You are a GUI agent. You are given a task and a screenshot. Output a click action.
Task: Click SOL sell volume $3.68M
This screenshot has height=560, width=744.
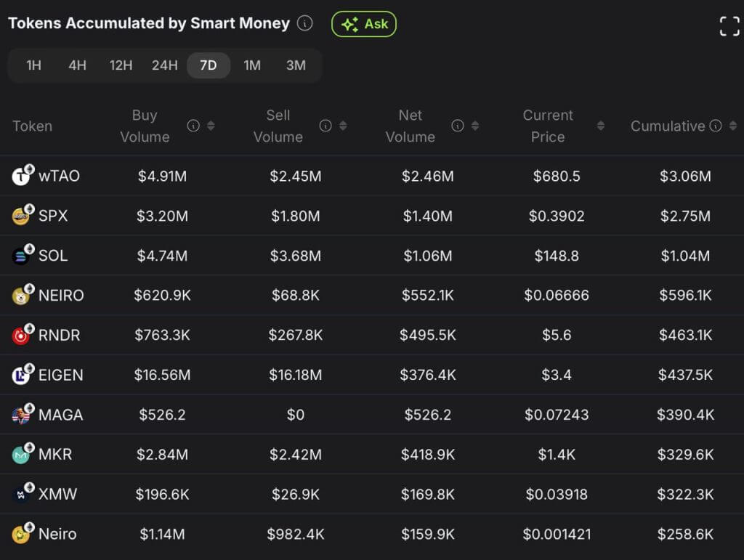[296, 256]
